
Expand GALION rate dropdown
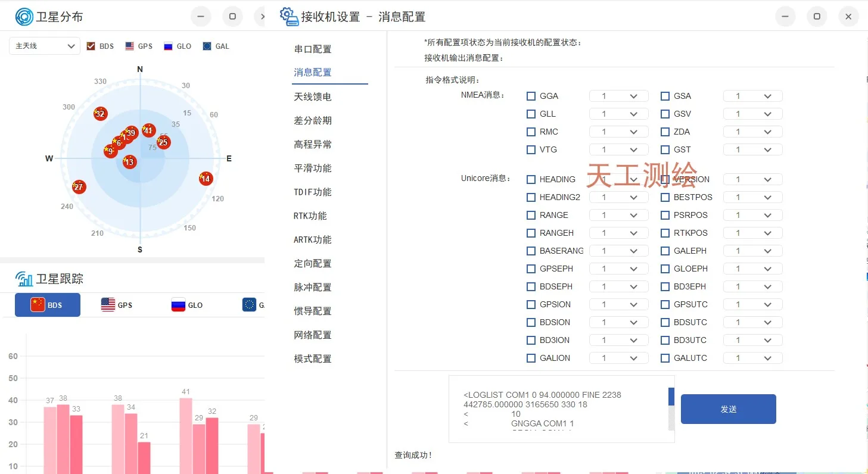pos(618,358)
